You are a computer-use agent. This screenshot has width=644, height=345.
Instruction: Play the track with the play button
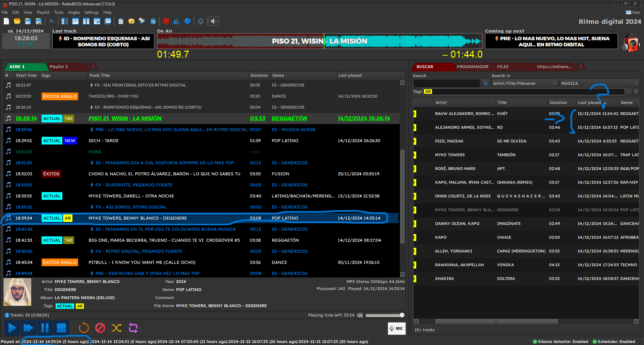12,328
